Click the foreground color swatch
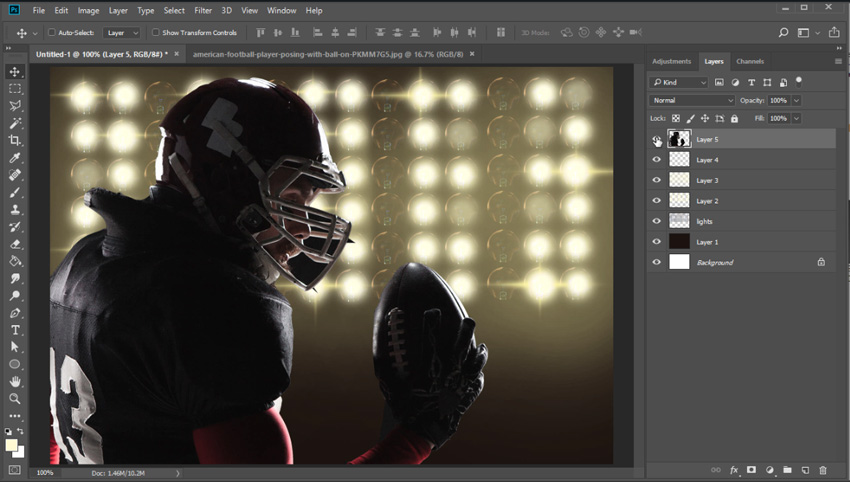Viewport: 850px width, 482px height. click(x=11, y=445)
